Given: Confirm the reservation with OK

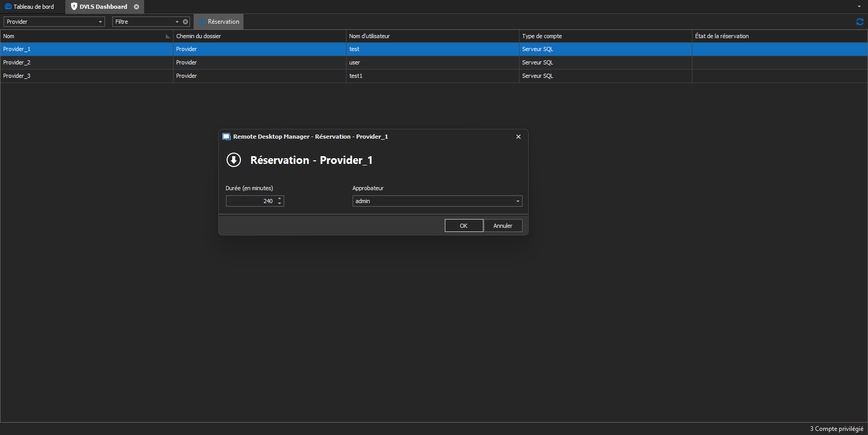Looking at the screenshot, I should click(463, 226).
